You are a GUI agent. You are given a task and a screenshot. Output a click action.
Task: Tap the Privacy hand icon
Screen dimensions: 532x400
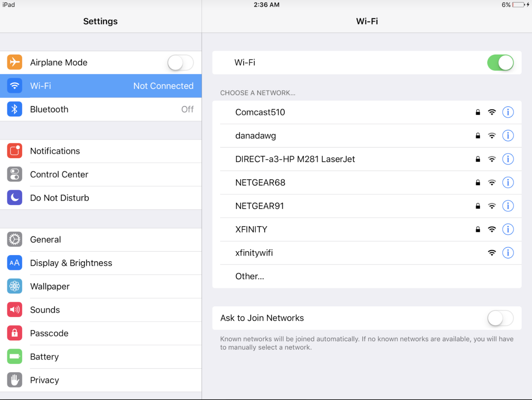click(15, 380)
